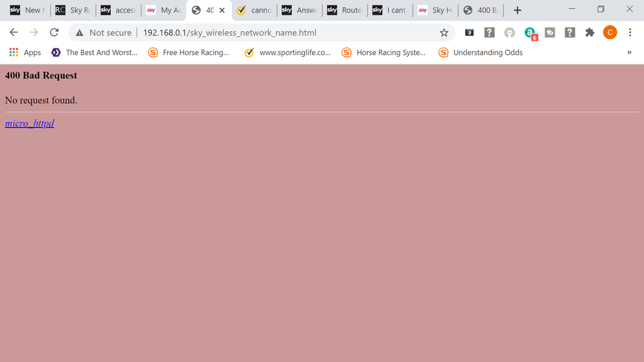Open the Extensions puzzle piece menu

pos(589,32)
